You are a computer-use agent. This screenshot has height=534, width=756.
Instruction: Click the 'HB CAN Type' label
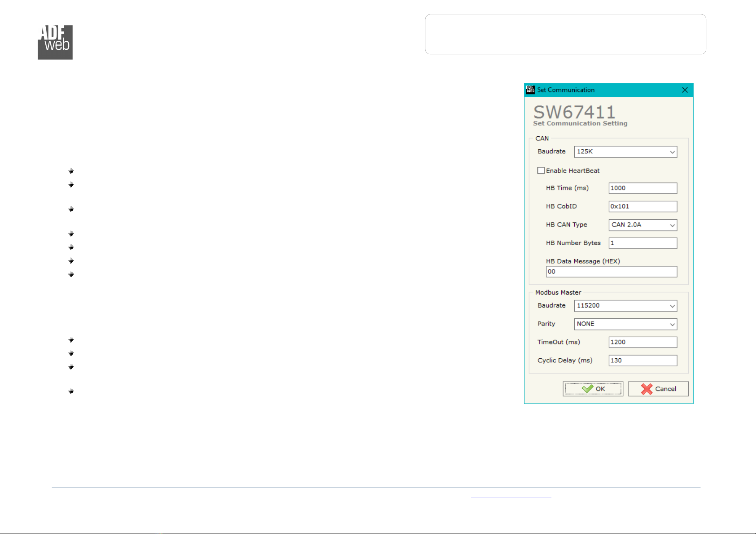pyautogui.click(x=566, y=225)
